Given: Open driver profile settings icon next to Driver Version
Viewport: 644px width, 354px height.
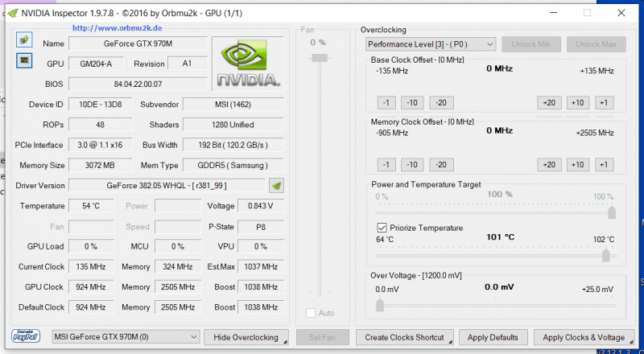Looking at the screenshot, I should (x=277, y=186).
